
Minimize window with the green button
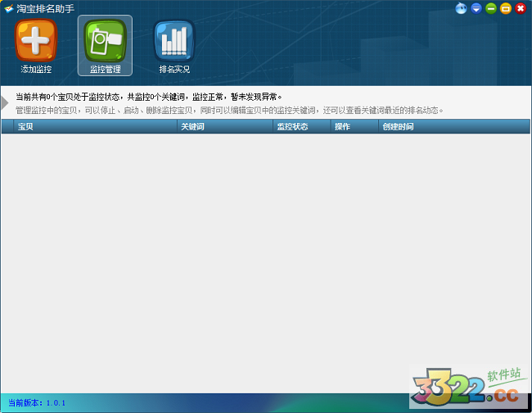click(x=490, y=8)
